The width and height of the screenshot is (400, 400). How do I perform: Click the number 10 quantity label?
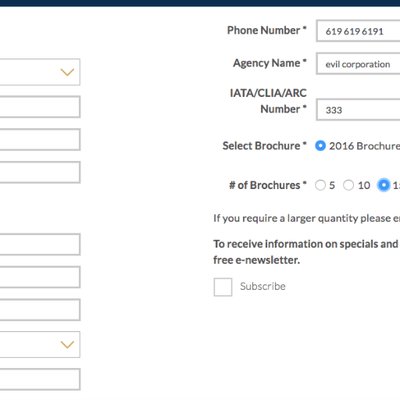[364, 185]
